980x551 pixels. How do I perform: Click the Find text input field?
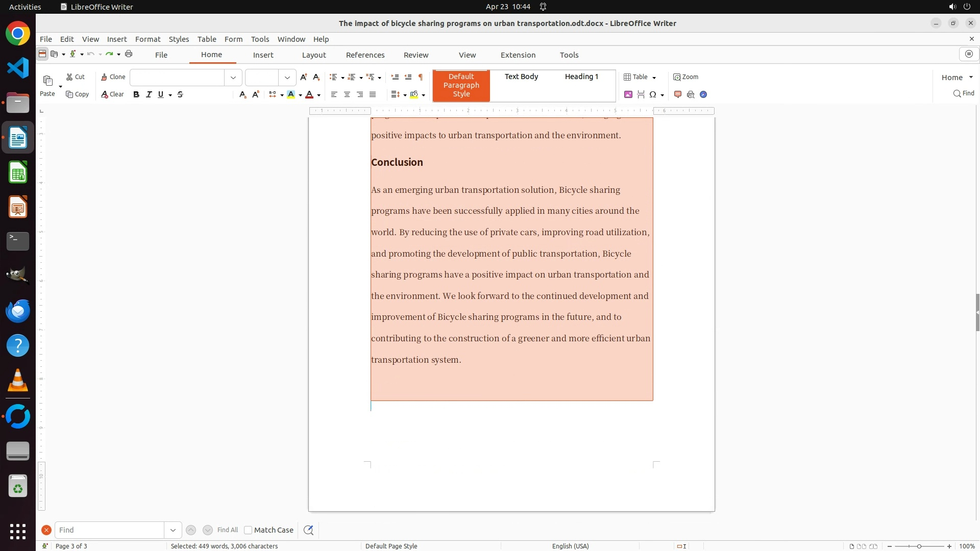(x=109, y=530)
